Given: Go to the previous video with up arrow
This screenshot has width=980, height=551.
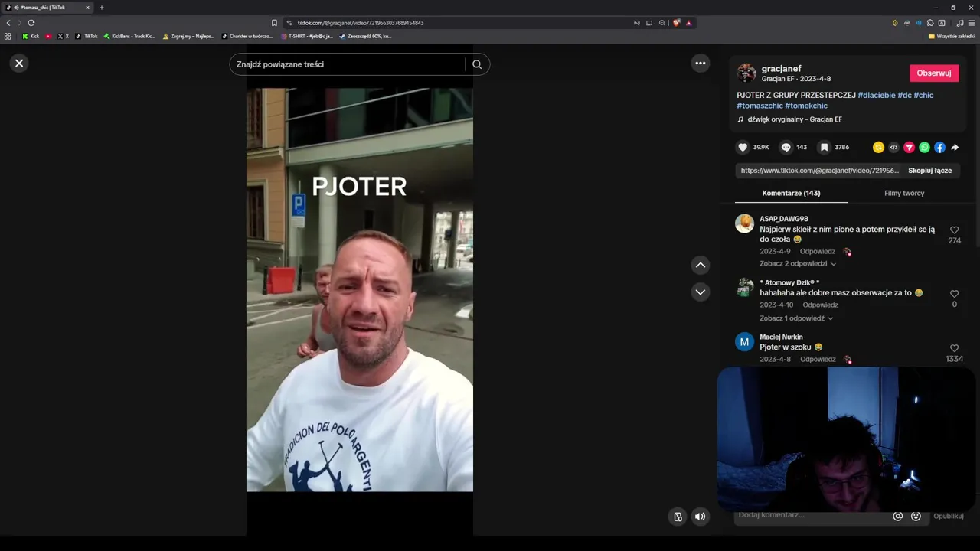Looking at the screenshot, I should (x=701, y=266).
